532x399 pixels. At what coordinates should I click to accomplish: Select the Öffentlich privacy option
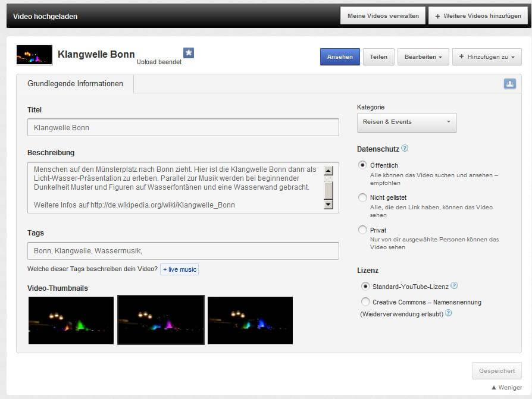pos(362,165)
